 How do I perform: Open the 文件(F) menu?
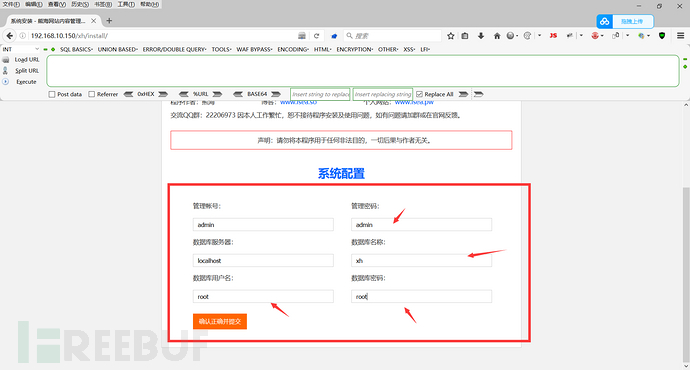pos(11,4)
